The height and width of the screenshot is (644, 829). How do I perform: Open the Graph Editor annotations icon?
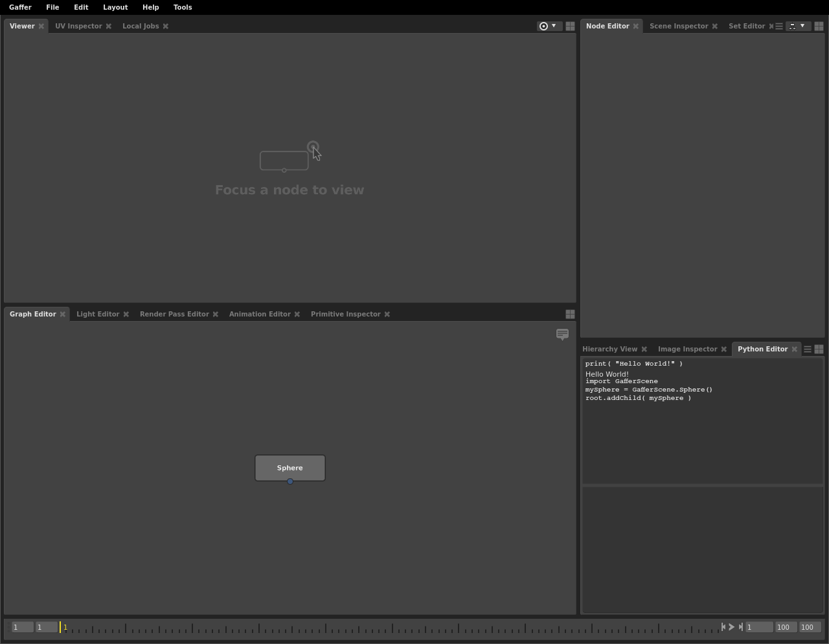[562, 334]
